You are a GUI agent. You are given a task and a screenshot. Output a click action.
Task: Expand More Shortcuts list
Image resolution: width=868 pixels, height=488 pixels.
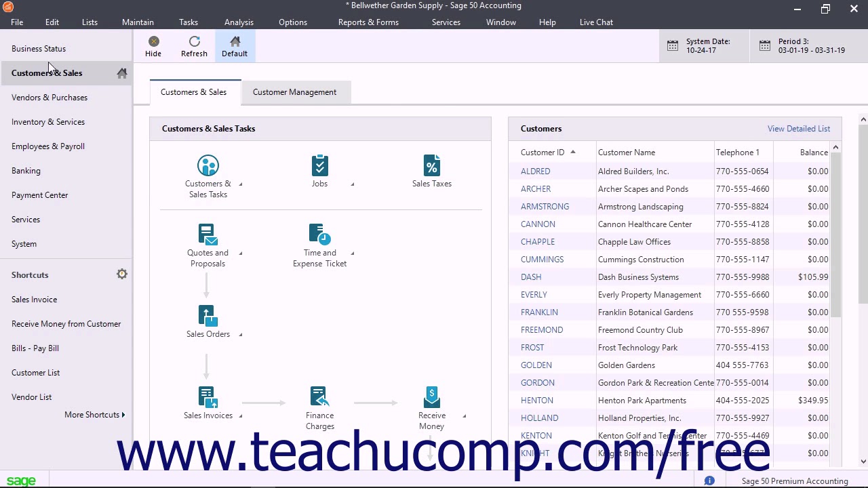tap(95, 415)
